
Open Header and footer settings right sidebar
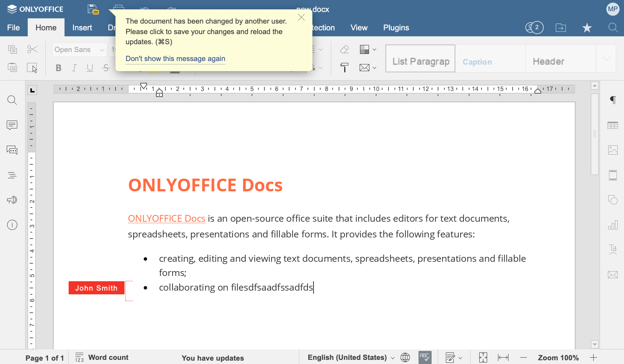pyautogui.click(x=613, y=175)
